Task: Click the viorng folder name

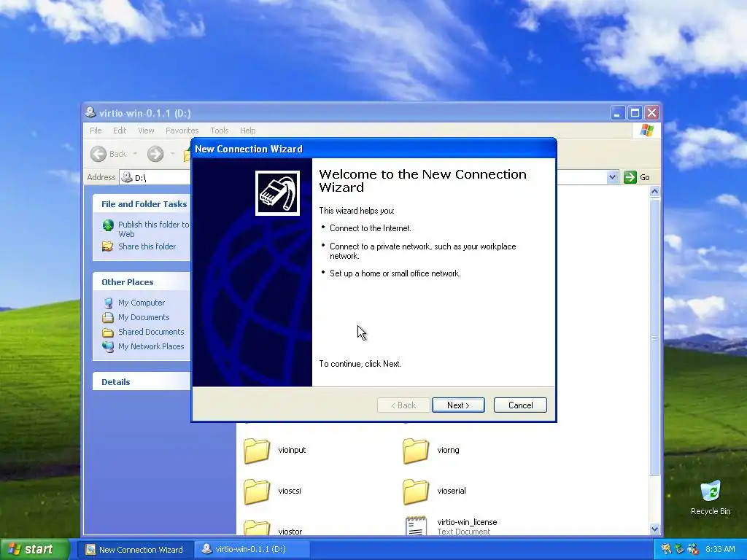Action: [449, 450]
